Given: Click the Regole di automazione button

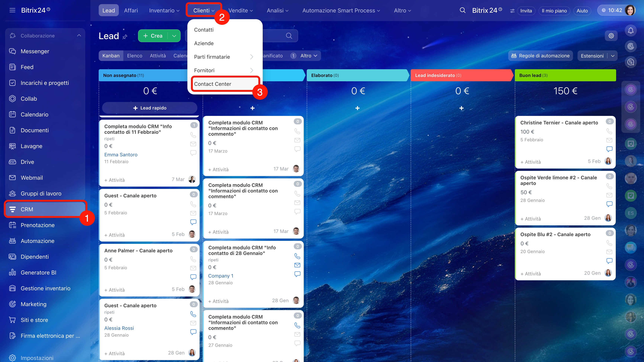Looking at the screenshot, I should click(540, 56).
